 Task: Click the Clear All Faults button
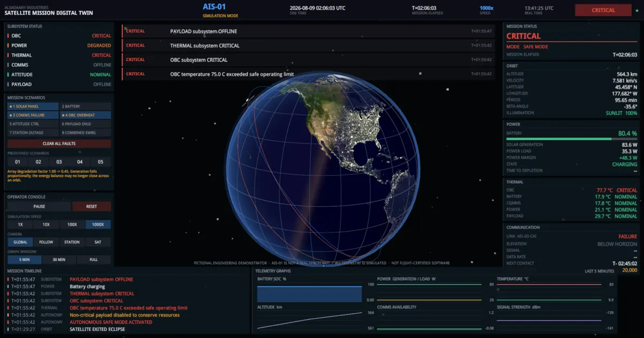coord(59,143)
